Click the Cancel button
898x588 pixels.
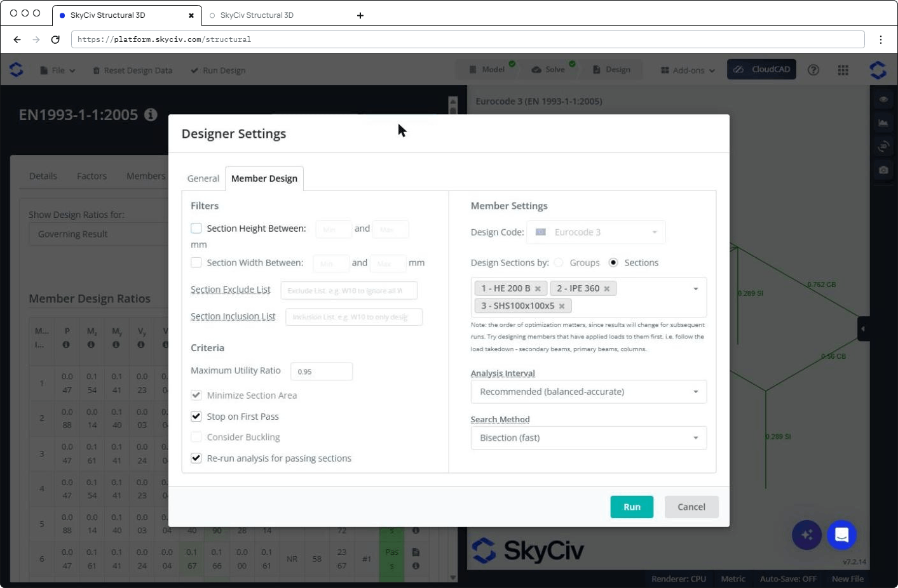[x=691, y=507]
